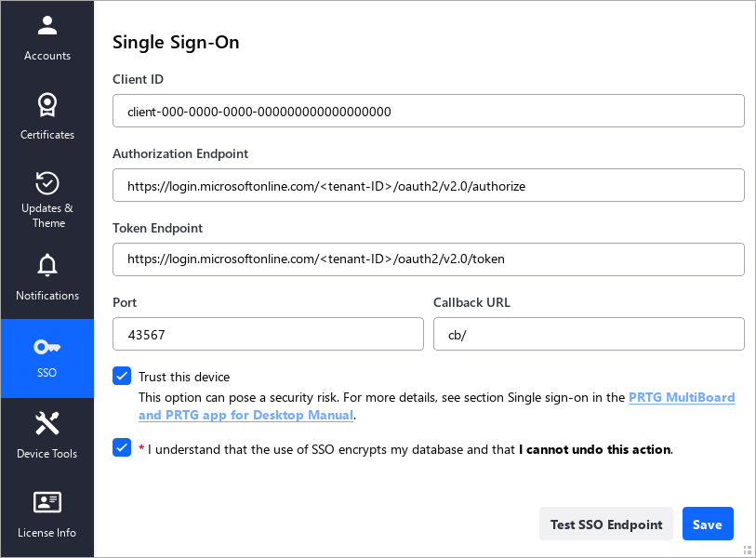Select the Port field showing 43567
The height and width of the screenshot is (558, 756).
268,334
